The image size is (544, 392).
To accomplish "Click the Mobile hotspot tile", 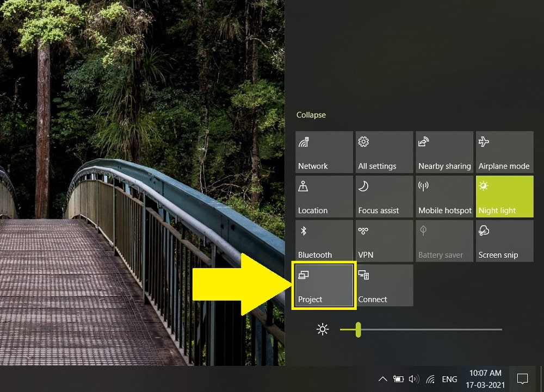I will tap(444, 196).
